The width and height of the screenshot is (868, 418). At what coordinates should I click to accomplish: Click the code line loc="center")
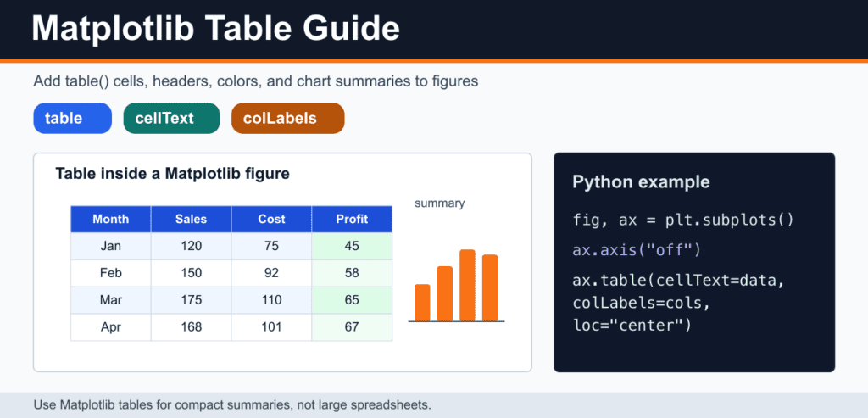click(x=632, y=325)
